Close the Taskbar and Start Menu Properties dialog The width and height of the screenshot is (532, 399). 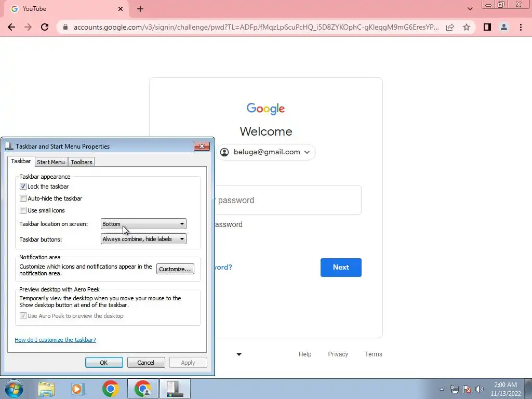click(202, 146)
